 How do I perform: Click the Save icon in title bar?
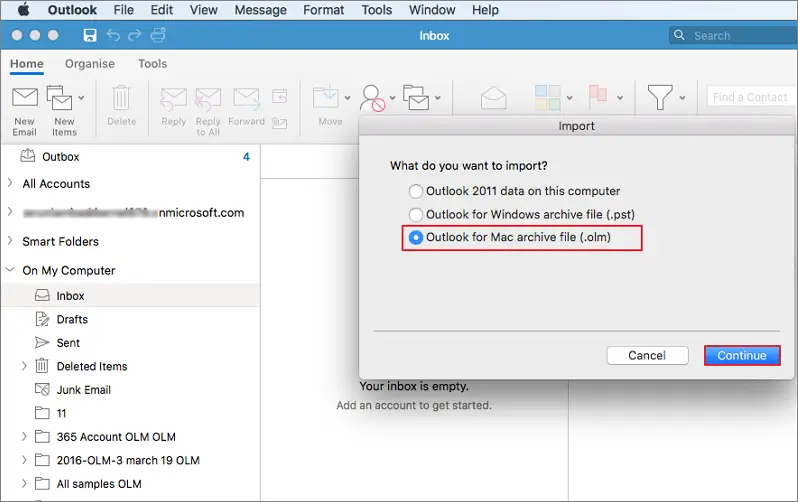[x=90, y=35]
